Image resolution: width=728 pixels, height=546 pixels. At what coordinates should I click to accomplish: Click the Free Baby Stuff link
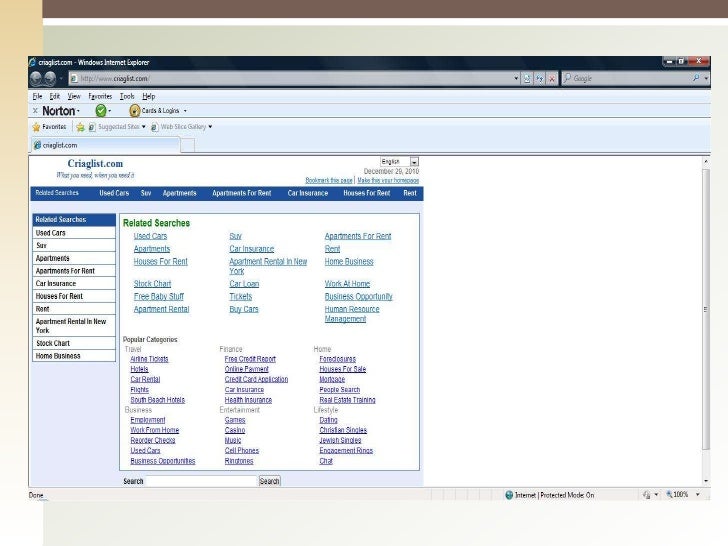tap(159, 296)
